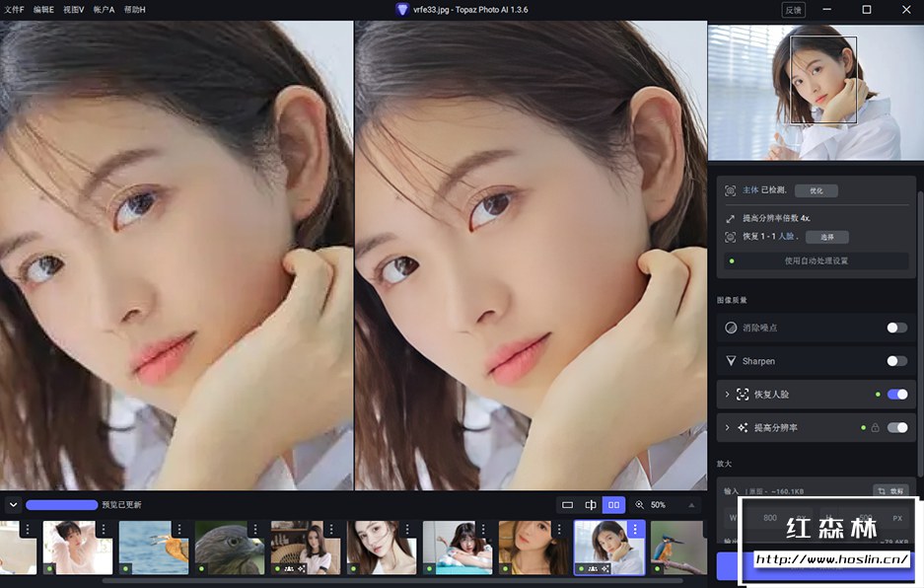The height and width of the screenshot is (588, 924).
Task: Click the filmstrip horizontal scrollbar
Action: (394, 581)
